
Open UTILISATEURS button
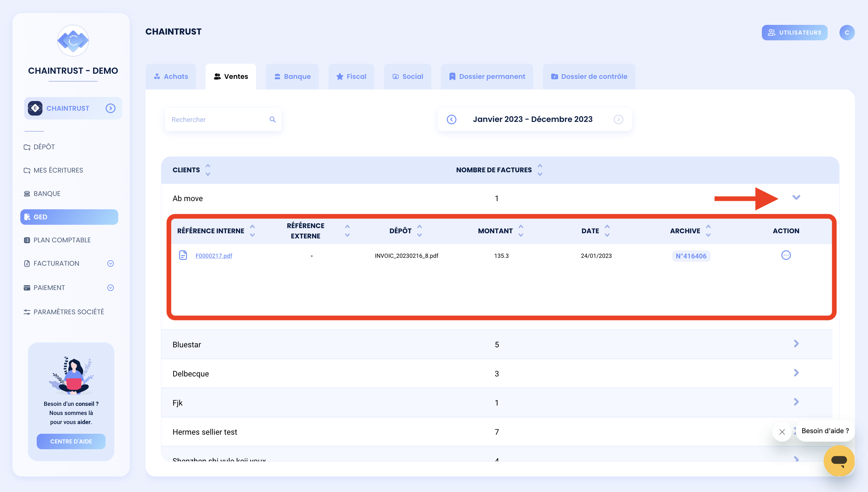pyautogui.click(x=794, y=32)
